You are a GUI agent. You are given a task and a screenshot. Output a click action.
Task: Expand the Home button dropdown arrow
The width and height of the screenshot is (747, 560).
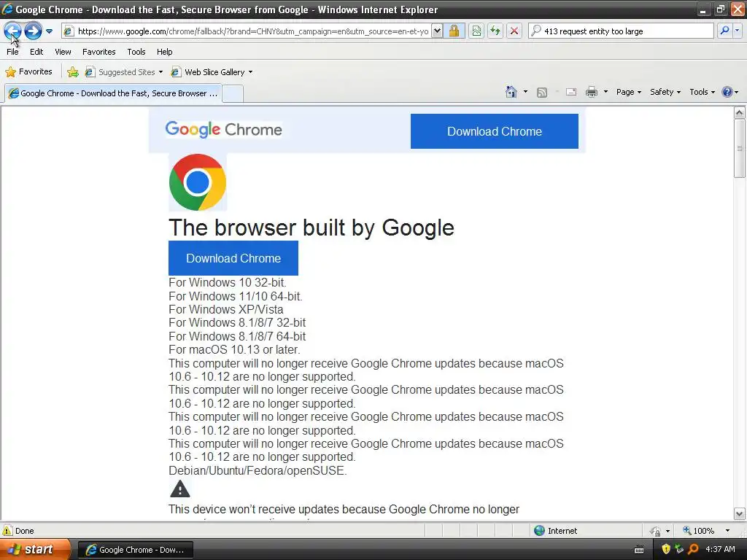point(525,92)
